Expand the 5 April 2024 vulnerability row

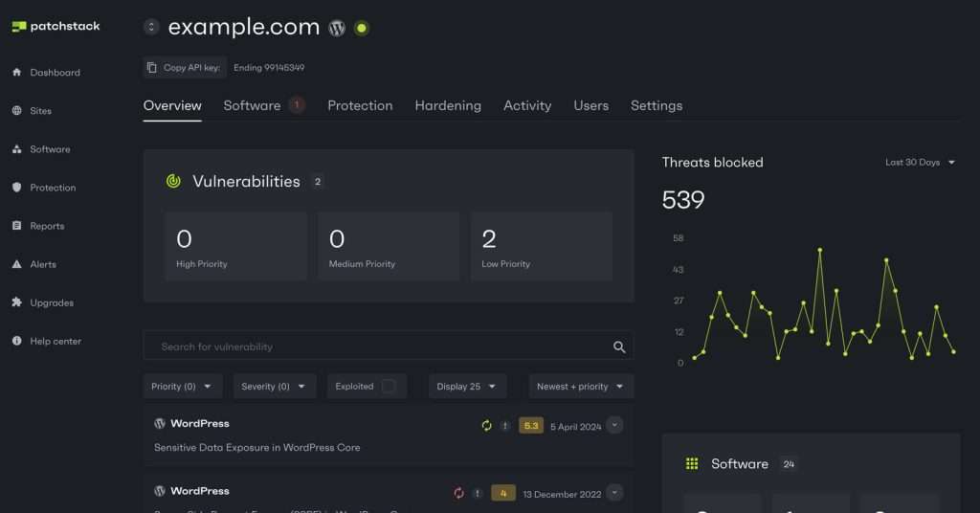point(614,425)
